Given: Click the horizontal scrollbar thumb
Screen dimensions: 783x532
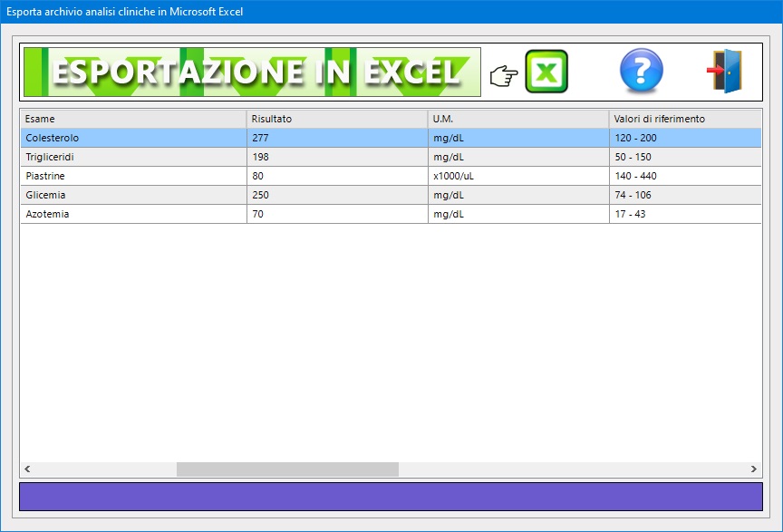Looking at the screenshot, I should pyautogui.click(x=287, y=469).
